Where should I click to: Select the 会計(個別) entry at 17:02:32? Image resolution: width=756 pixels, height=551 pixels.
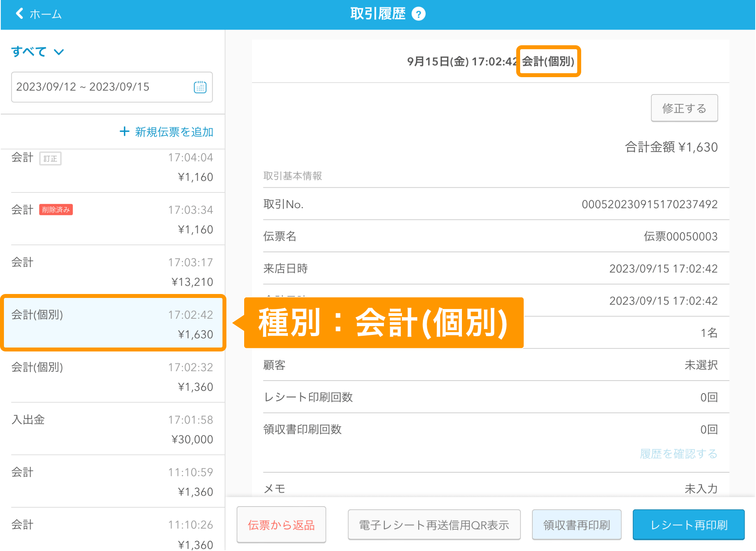coord(113,376)
